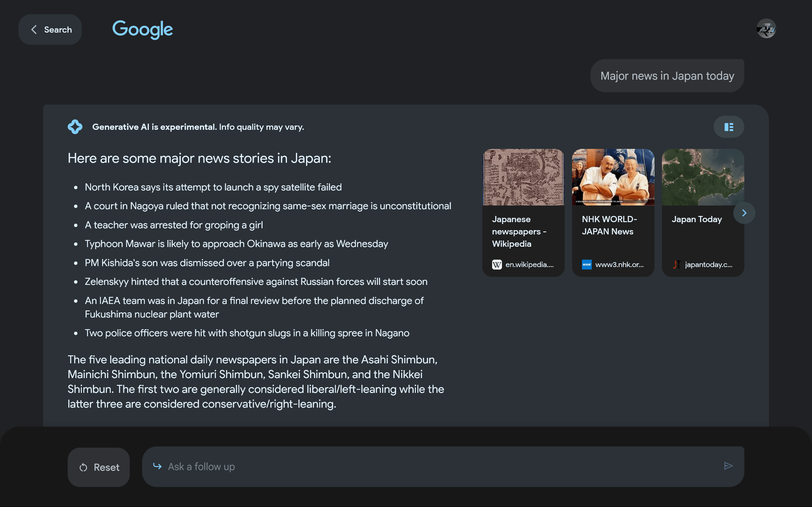
Task: Open the Google logo homepage
Action: [142, 30]
